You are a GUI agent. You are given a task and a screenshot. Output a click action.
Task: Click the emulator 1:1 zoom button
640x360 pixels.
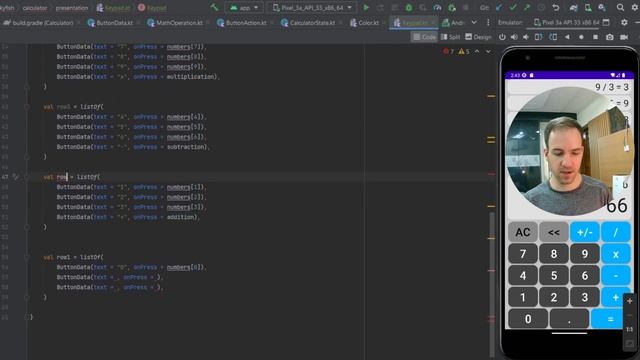click(629, 329)
